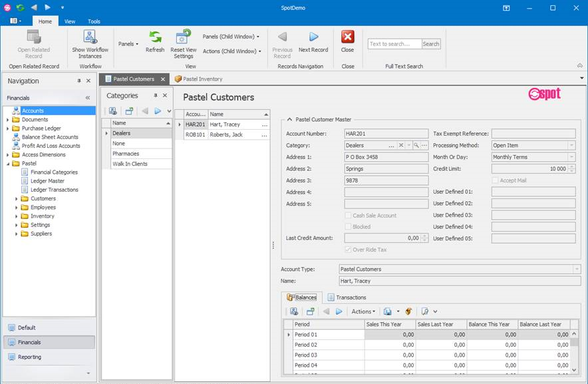Click second icon in Categories toolbar
Image resolution: width=588 pixels, height=384 pixels.
[x=129, y=110]
